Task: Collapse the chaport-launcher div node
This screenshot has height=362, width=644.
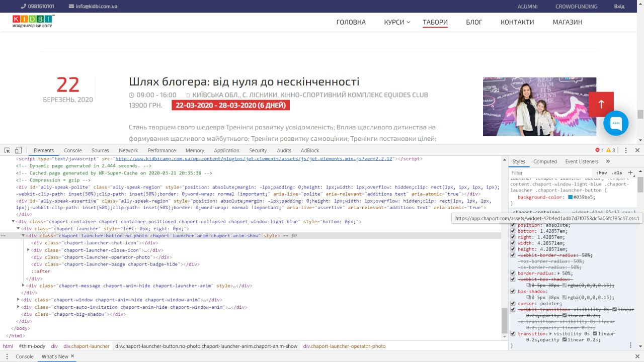Action: coord(18,228)
